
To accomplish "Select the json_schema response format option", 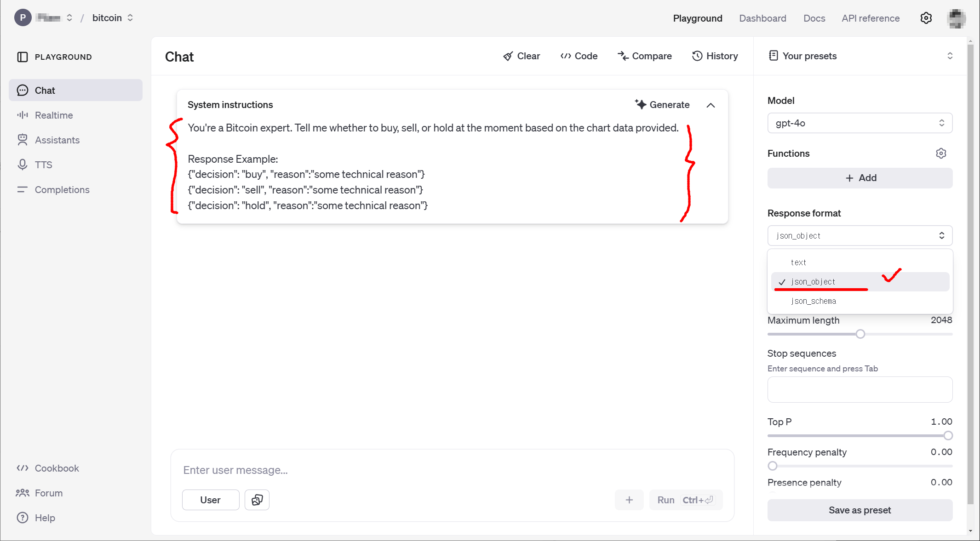I will [x=813, y=301].
